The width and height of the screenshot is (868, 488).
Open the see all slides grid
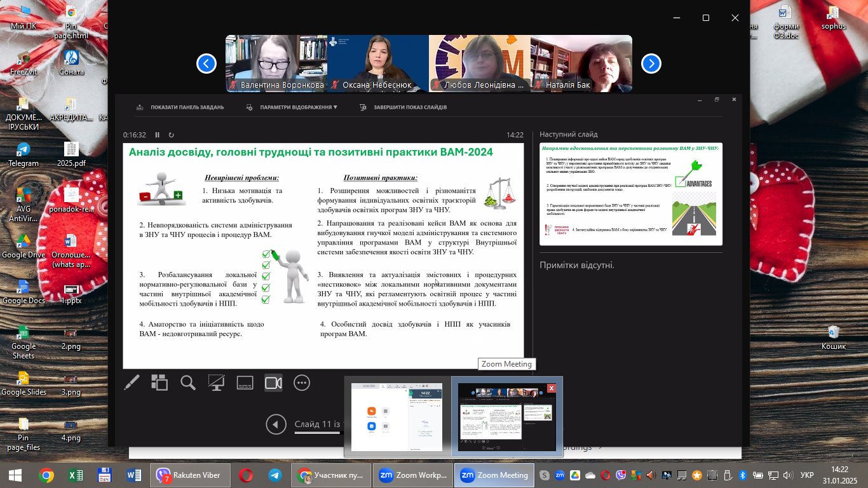pyautogui.click(x=159, y=383)
